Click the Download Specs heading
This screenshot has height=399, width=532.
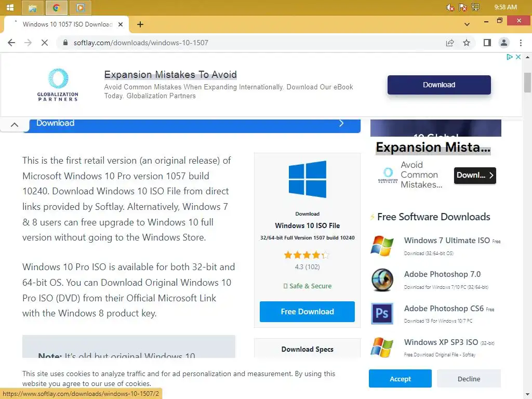coord(308,349)
